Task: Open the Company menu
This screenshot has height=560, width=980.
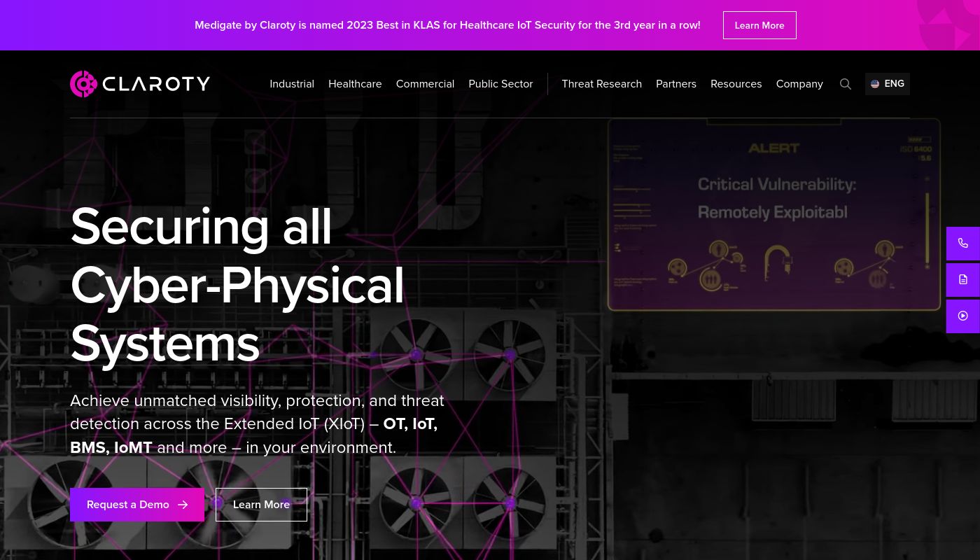Action: (799, 84)
